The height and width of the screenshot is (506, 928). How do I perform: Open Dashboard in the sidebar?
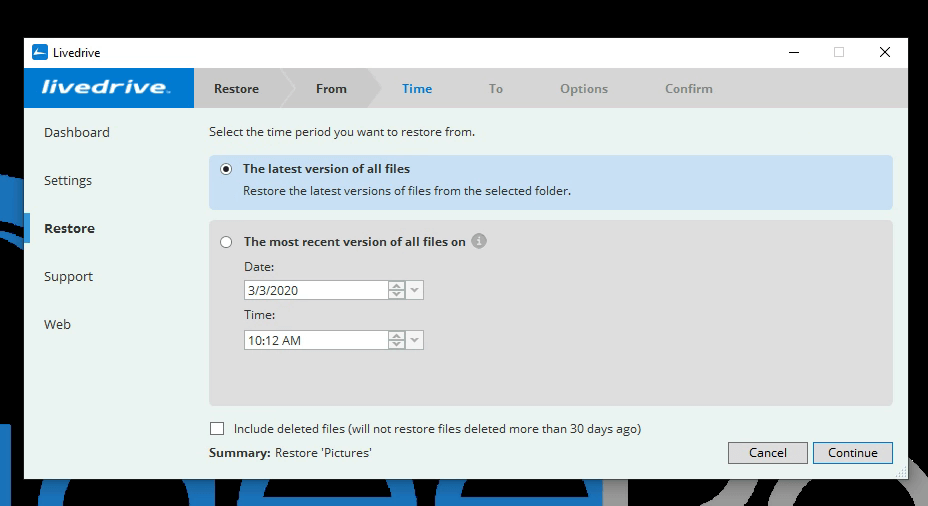pos(77,133)
